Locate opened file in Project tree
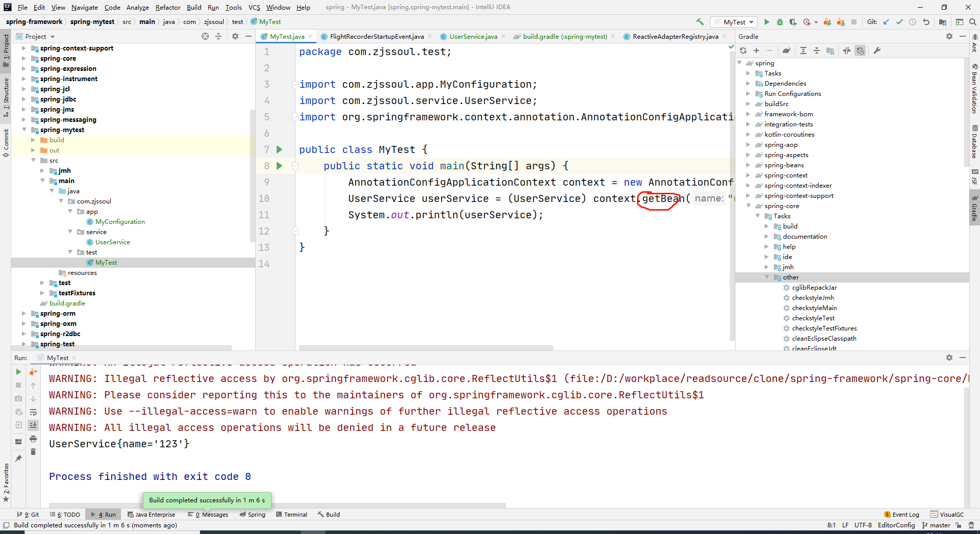 pos(205,36)
